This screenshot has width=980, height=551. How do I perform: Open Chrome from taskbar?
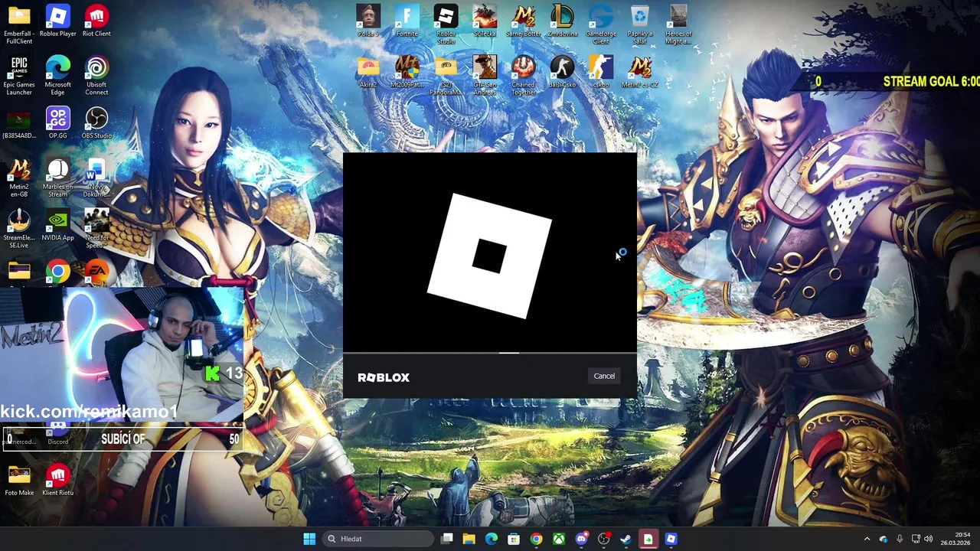coord(537,539)
